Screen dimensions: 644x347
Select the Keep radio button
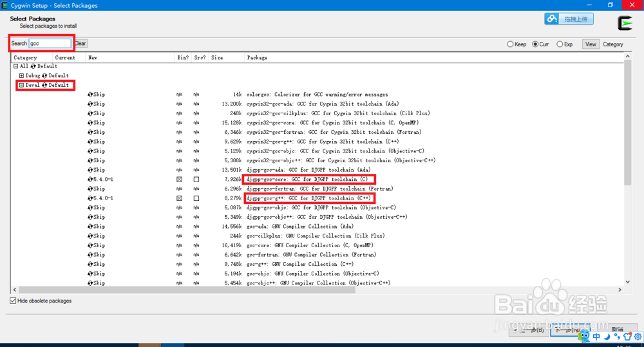(x=510, y=44)
